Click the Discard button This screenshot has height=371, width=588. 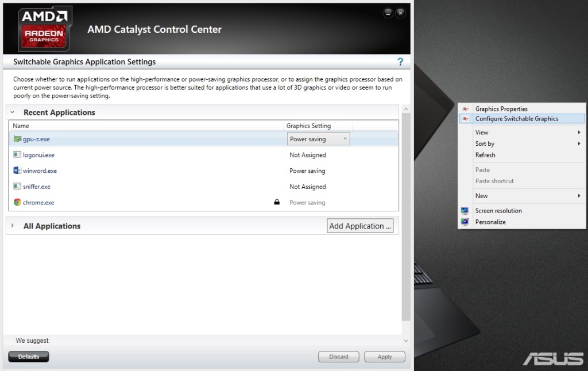[x=339, y=357]
